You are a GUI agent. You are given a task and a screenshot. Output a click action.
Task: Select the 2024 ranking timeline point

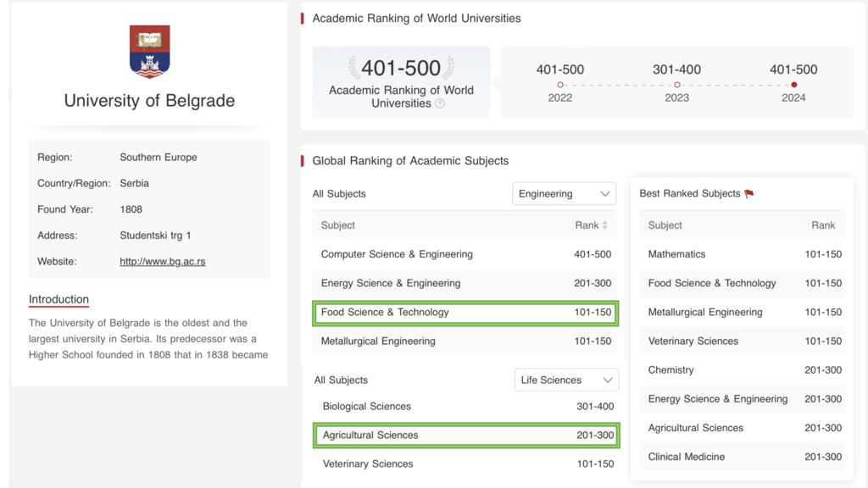tap(793, 85)
